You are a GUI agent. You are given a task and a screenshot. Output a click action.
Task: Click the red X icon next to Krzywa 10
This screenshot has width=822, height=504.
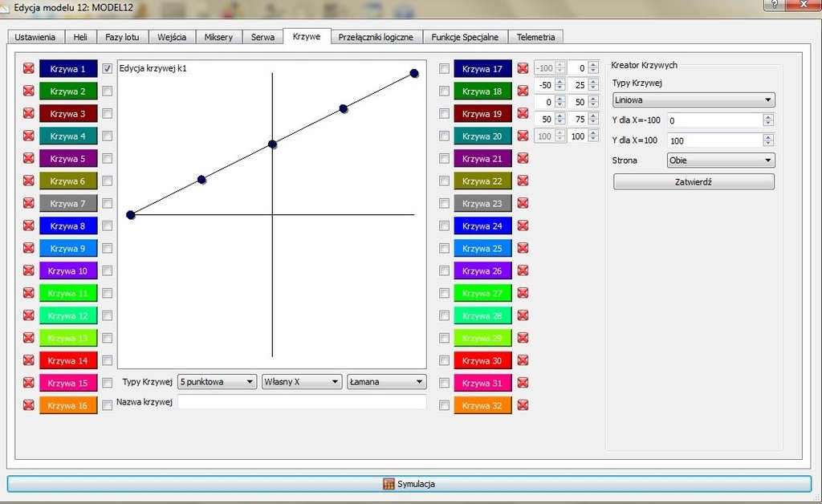(29, 271)
